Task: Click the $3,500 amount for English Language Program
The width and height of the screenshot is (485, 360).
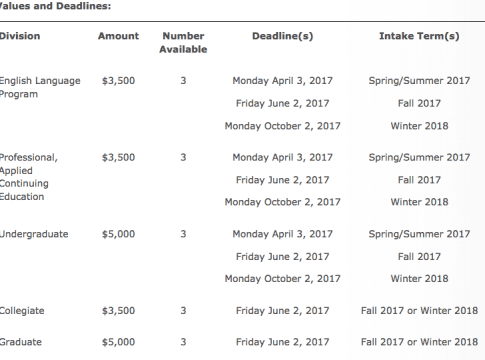Action: coord(118,81)
